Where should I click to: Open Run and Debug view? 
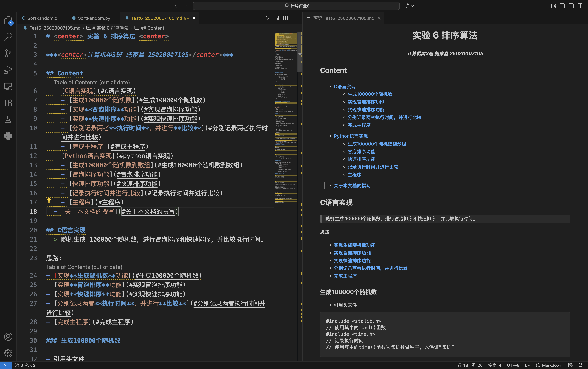click(8, 70)
